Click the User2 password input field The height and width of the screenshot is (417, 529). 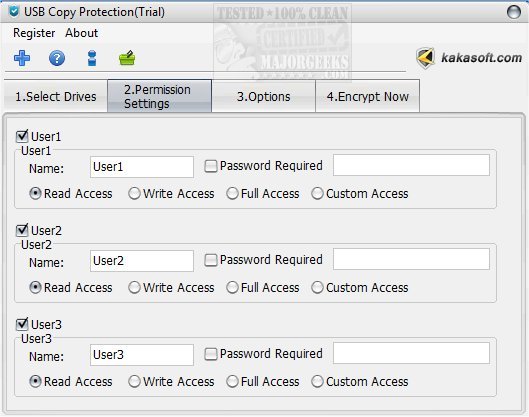(411, 259)
